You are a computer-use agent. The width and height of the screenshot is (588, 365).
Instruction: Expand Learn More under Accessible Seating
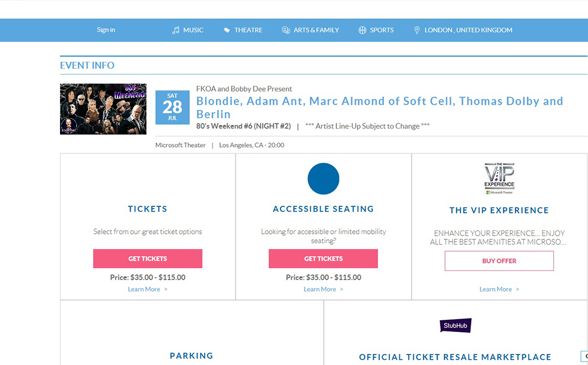point(323,289)
